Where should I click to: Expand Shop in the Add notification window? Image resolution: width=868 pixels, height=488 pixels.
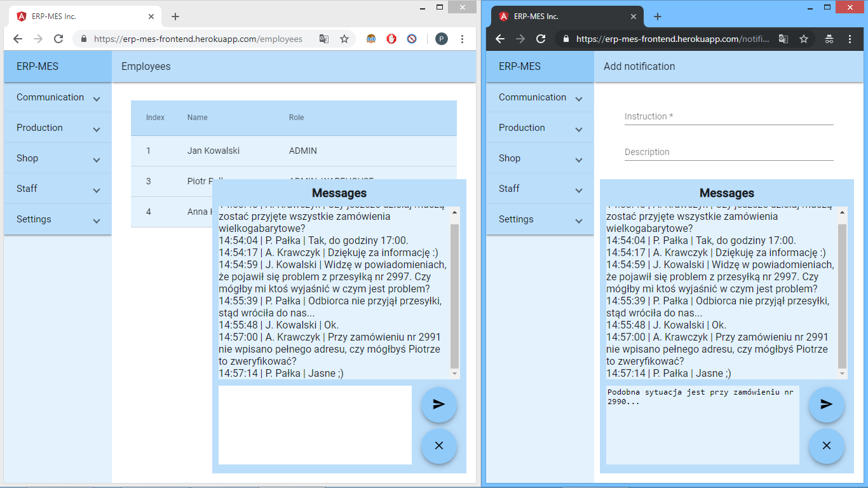coord(540,158)
